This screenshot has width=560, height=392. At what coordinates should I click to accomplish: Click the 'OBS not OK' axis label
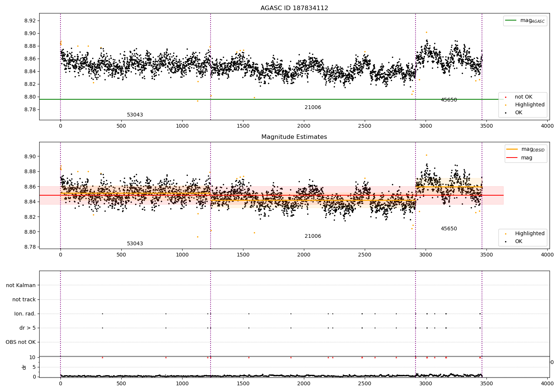[x=21, y=342]
